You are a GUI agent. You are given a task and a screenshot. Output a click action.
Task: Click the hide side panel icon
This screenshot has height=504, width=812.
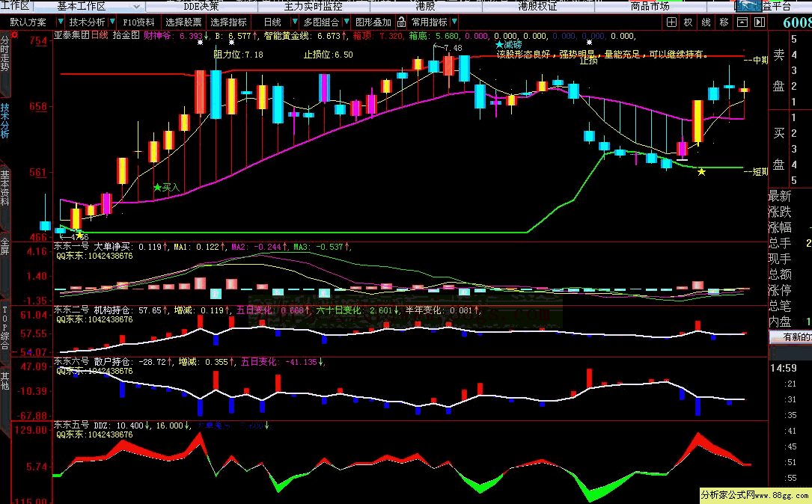click(x=760, y=22)
